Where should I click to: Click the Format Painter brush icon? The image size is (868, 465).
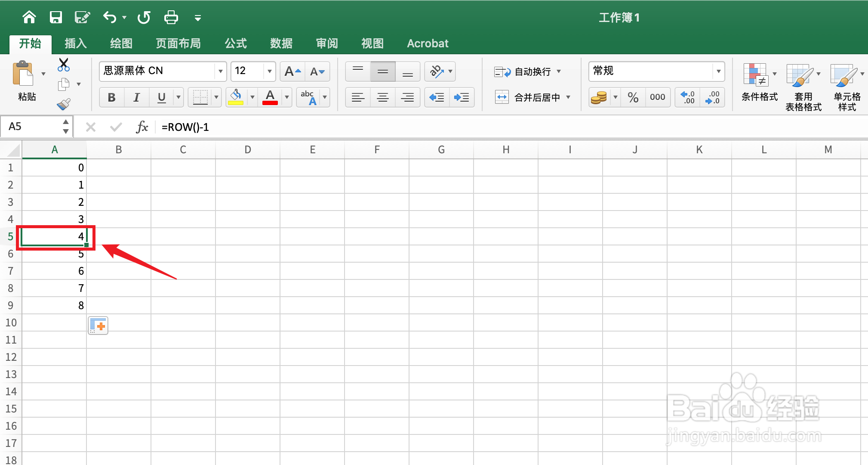(x=64, y=104)
